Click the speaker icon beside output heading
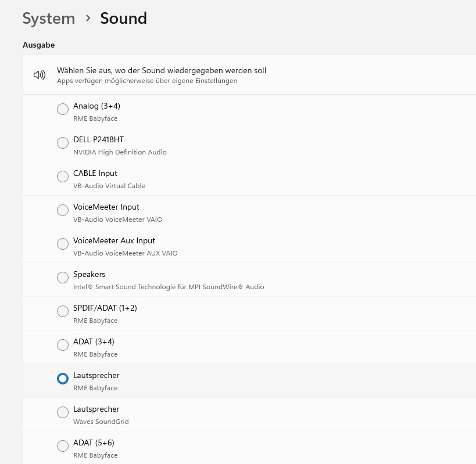 pyautogui.click(x=40, y=75)
